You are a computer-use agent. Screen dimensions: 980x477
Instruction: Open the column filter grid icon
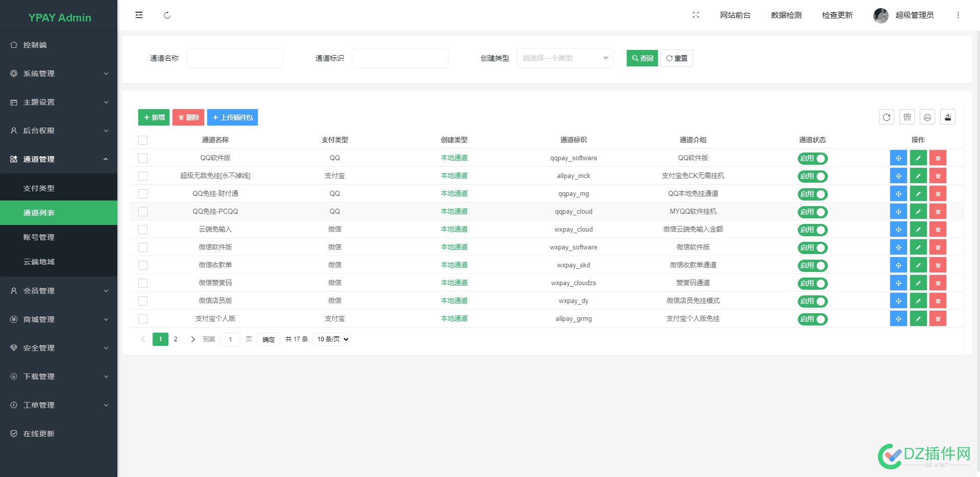coord(907,117)
